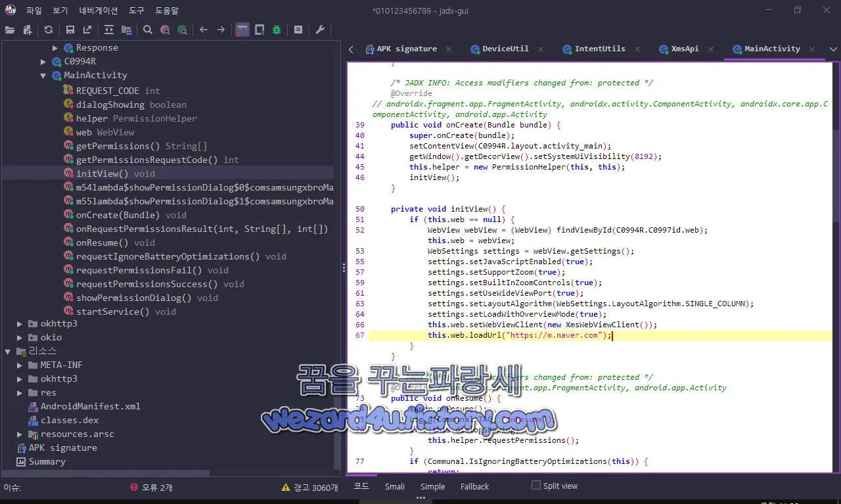Navigate back with the left arrow

coord(204,30)
